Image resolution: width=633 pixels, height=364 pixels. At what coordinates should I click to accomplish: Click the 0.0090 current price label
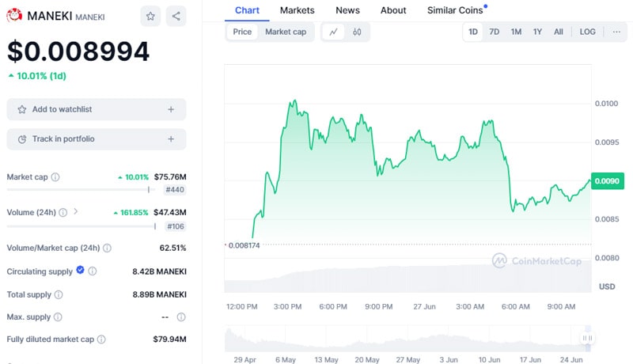tap(608, 180)
